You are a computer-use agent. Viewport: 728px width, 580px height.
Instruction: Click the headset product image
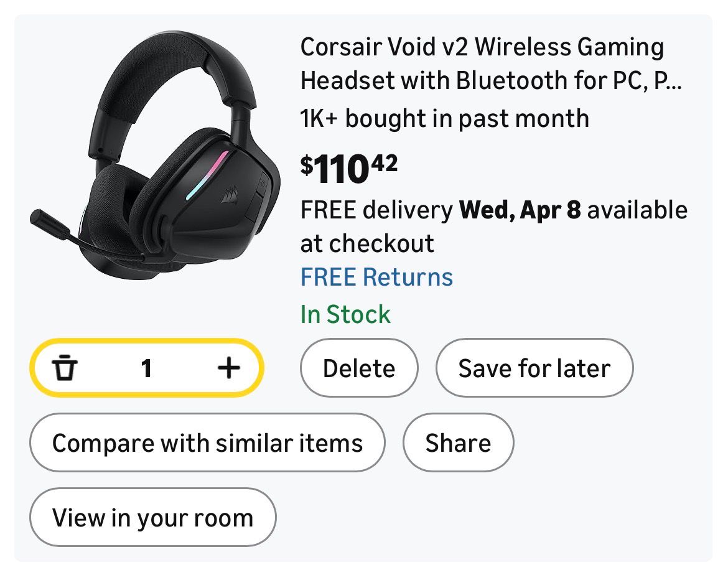click(156, 156)
